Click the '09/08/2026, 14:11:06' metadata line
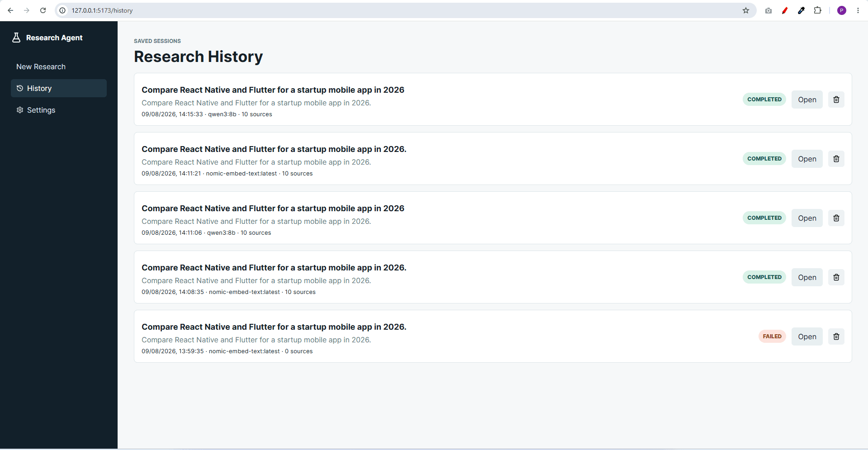Viewport: 868px width, 450px height. point(206,233)
